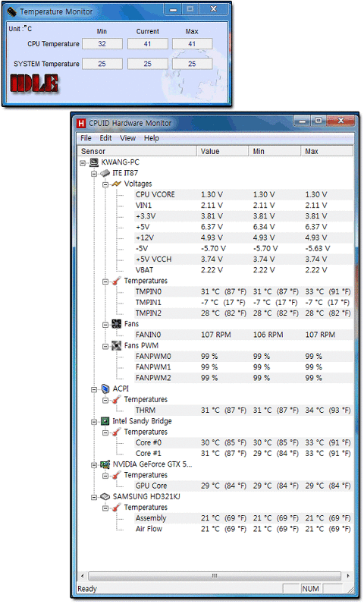Screen dimensions: 364x604
Task: Click thermometer icon under ACPI node
Action: click(117, 399)
